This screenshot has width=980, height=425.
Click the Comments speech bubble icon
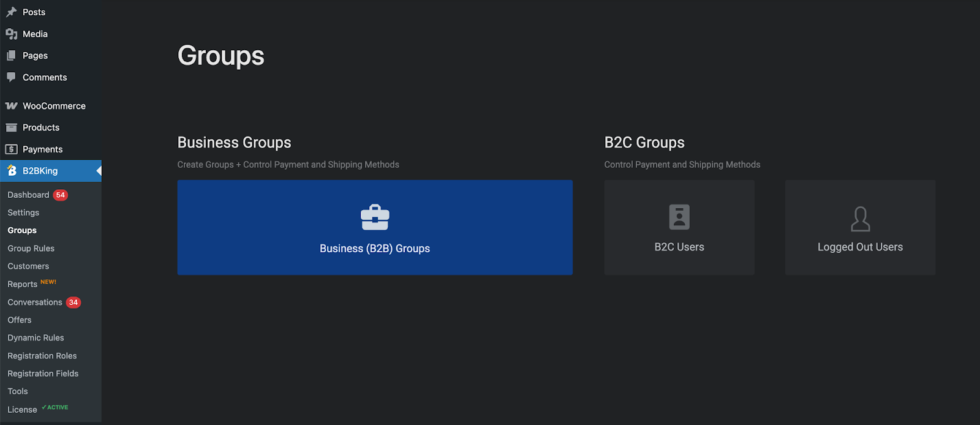[x=12, y=77]
